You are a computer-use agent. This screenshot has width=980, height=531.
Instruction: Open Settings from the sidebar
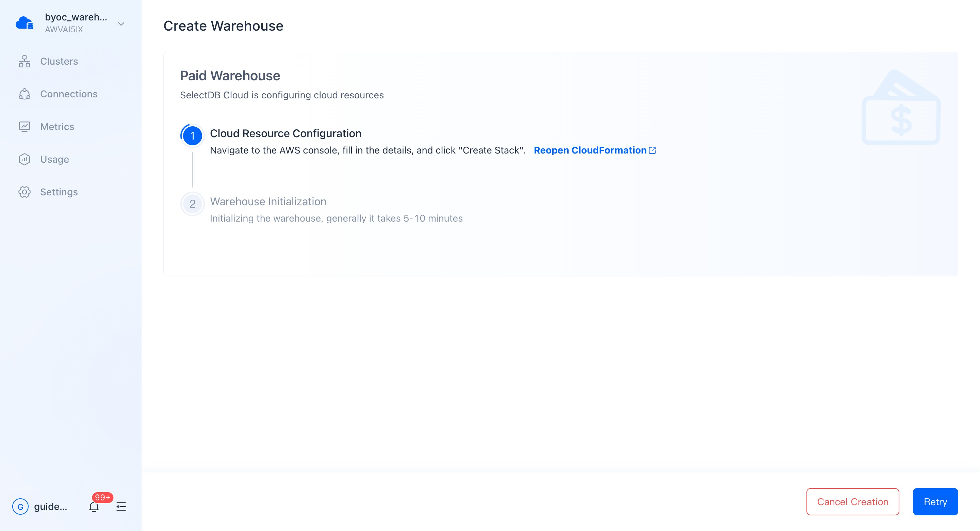tap(59, 192)
